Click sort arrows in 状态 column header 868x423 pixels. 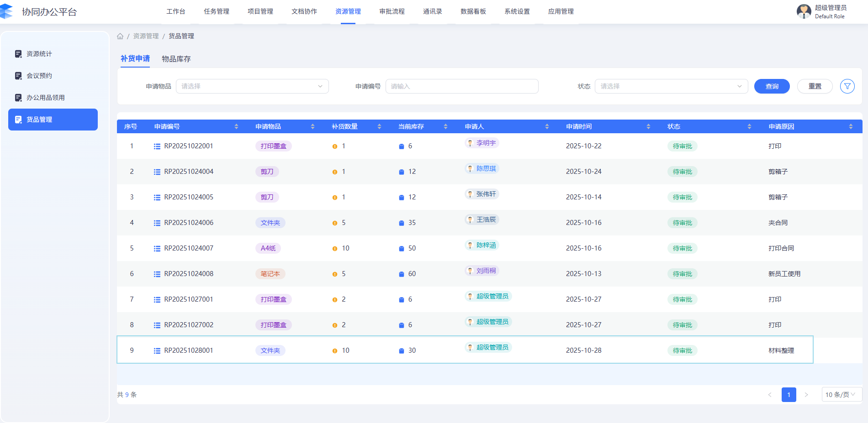pos(749,126)
